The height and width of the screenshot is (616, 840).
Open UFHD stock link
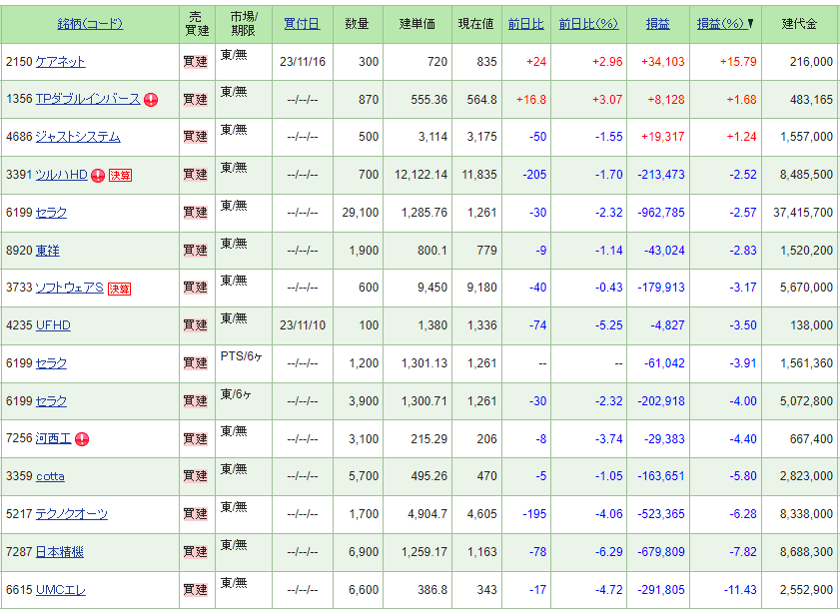(x=53, y=325)
